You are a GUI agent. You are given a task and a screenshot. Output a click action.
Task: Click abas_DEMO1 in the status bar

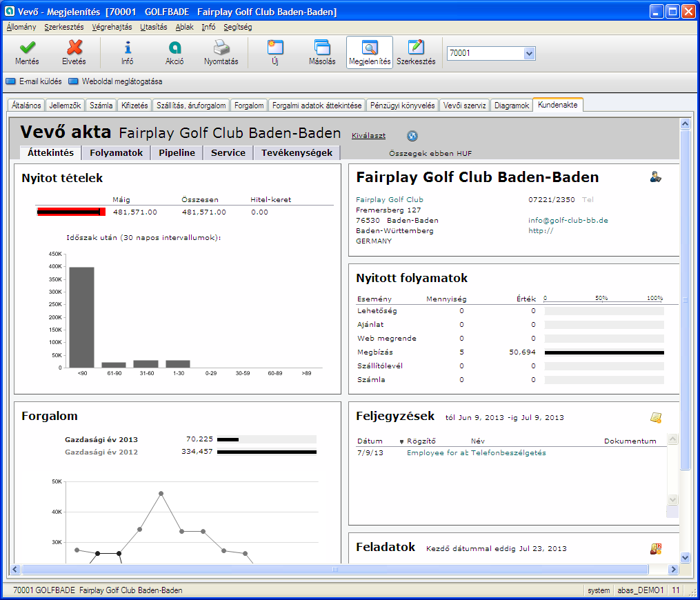coord(641,590)
